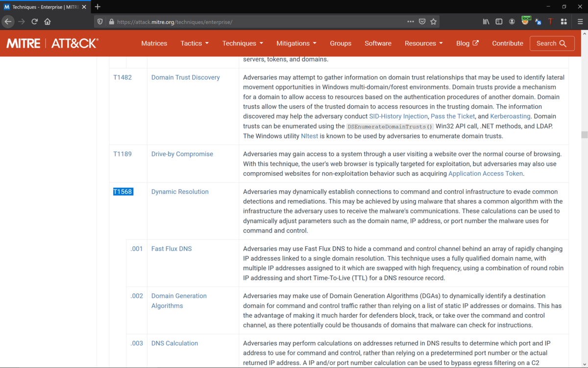The height and width of the screenshot is (368, 588).
Task: Open the translate extension icon
Action: click(538, 22)
